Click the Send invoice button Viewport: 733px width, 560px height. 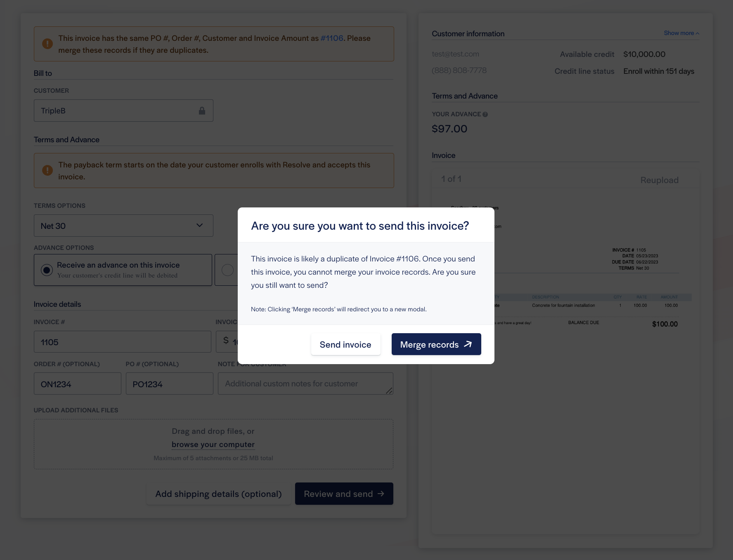coord(345,344)
